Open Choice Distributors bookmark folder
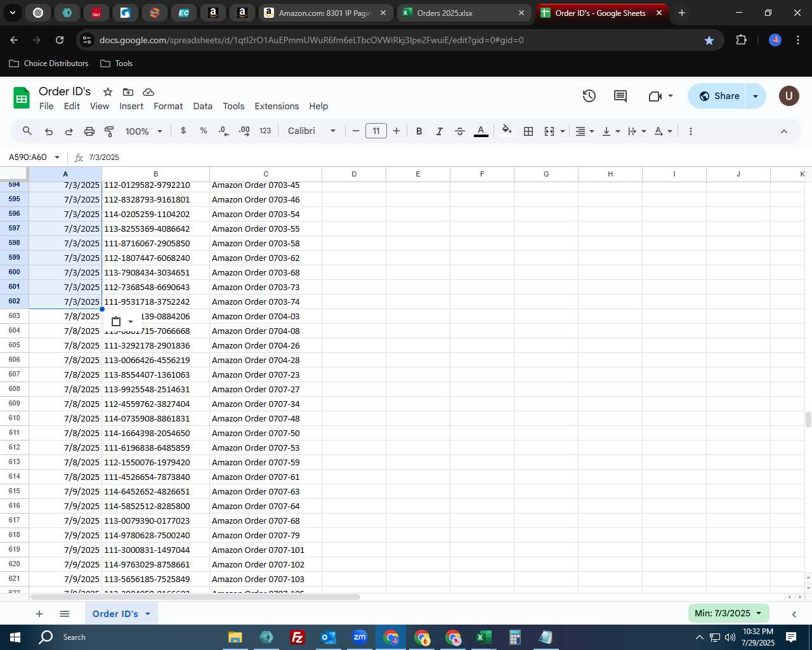The width and height of the screenshot is (812, 650). point(49,63)
